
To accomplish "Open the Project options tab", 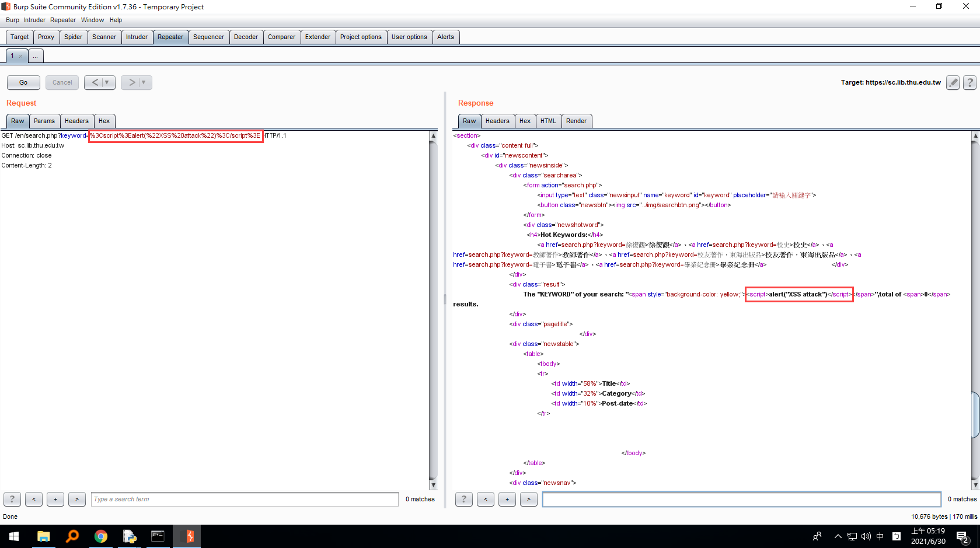I will pos(361,37).
